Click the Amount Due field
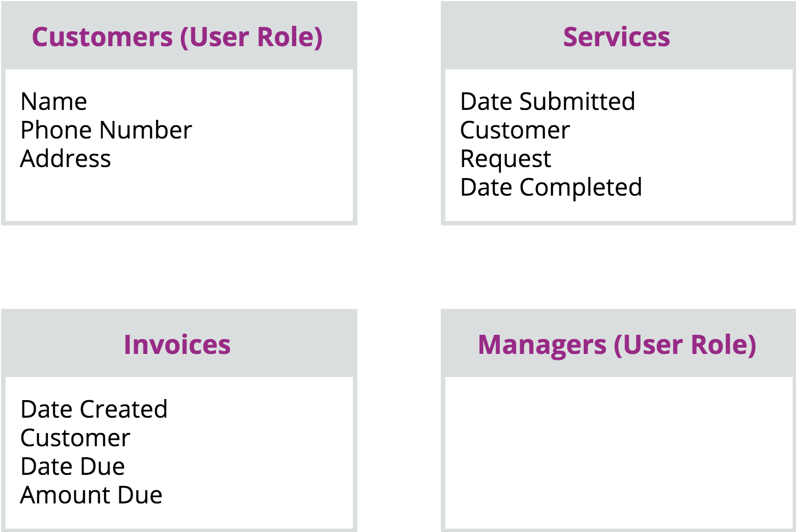 point(91,495)
